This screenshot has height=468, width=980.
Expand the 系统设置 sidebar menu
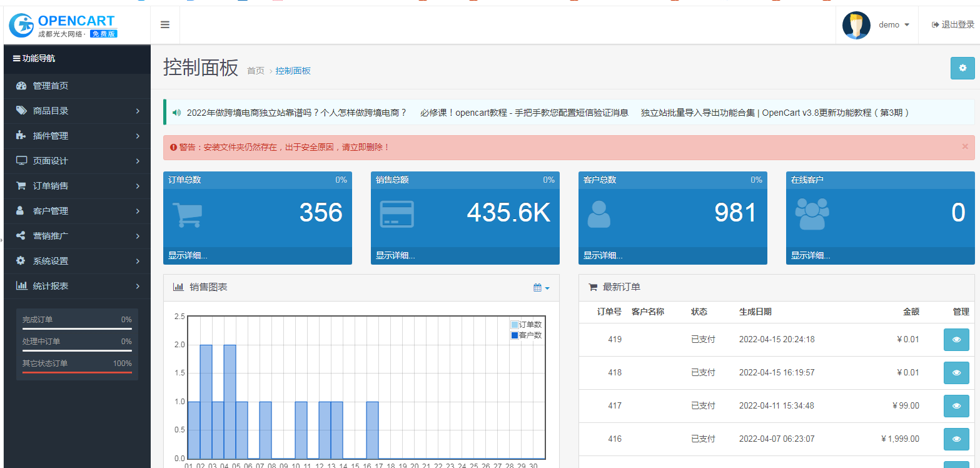(76, 261)
